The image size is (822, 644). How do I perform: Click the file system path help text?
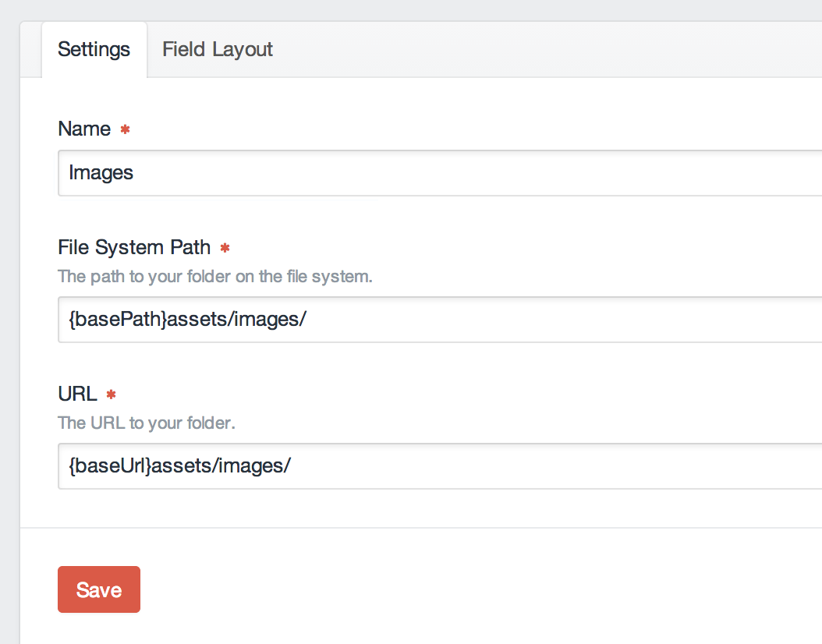click(215, 277)
